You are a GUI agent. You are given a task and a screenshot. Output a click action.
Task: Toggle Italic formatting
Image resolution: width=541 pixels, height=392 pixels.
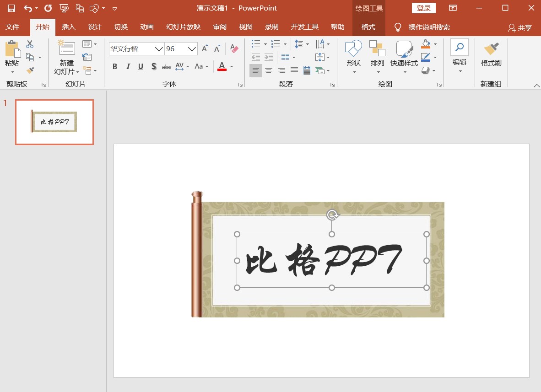click(x=128, y=67)
